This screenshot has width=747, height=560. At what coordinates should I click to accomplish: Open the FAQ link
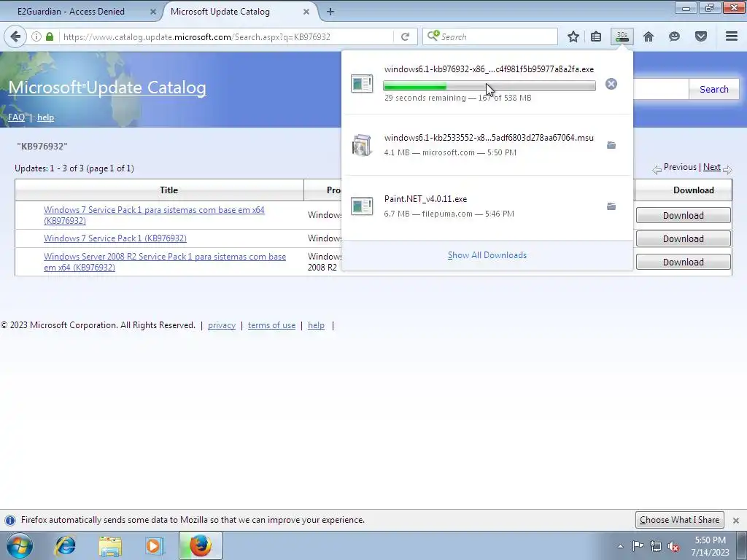16,117
